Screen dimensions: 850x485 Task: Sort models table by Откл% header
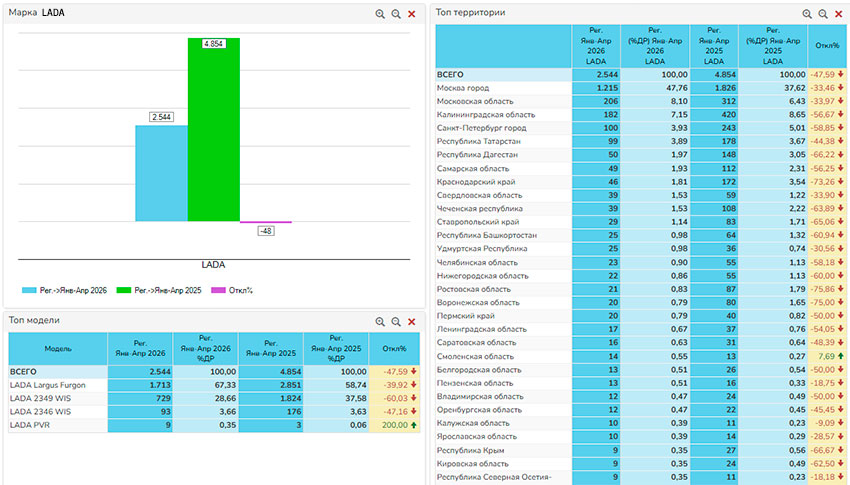394,348
